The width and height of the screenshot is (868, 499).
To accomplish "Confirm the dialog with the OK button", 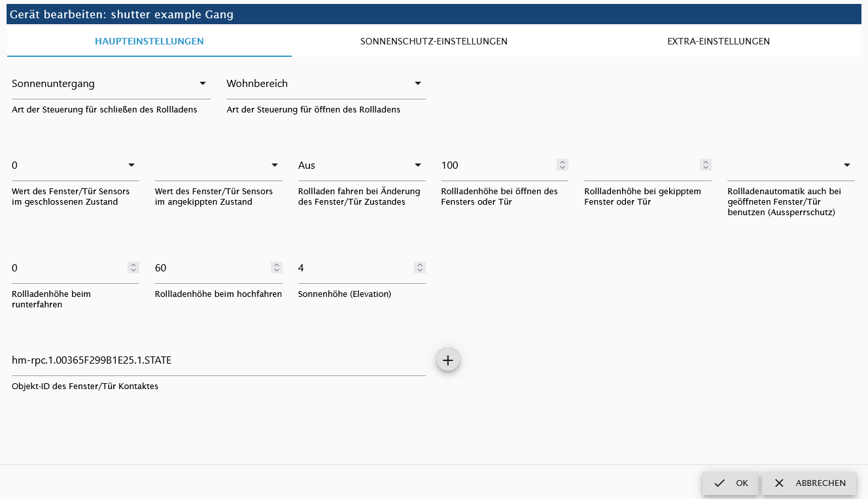I will 731,483.
